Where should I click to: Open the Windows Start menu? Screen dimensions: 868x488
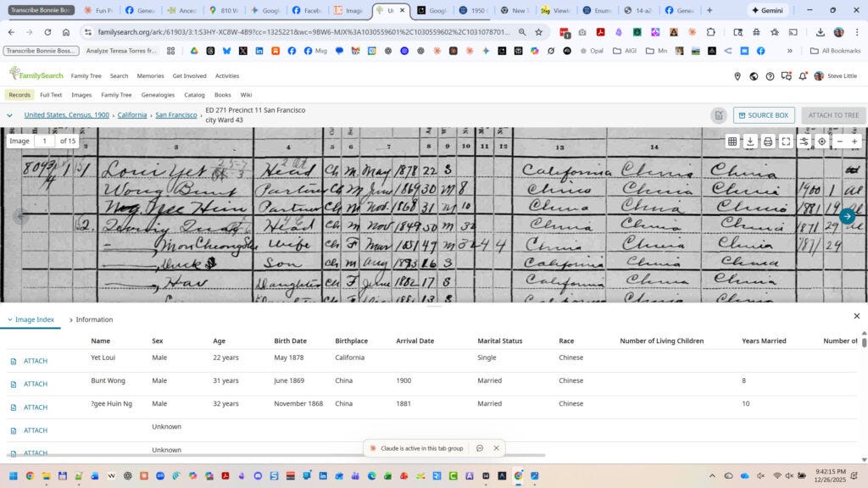point(14,476)
